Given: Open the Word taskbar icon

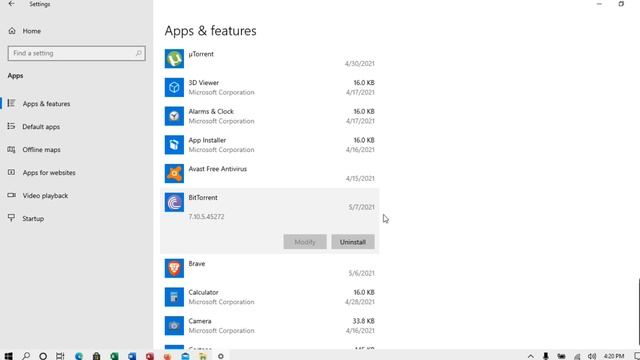Looking at the screenshot, I should (x=132, y=356).
